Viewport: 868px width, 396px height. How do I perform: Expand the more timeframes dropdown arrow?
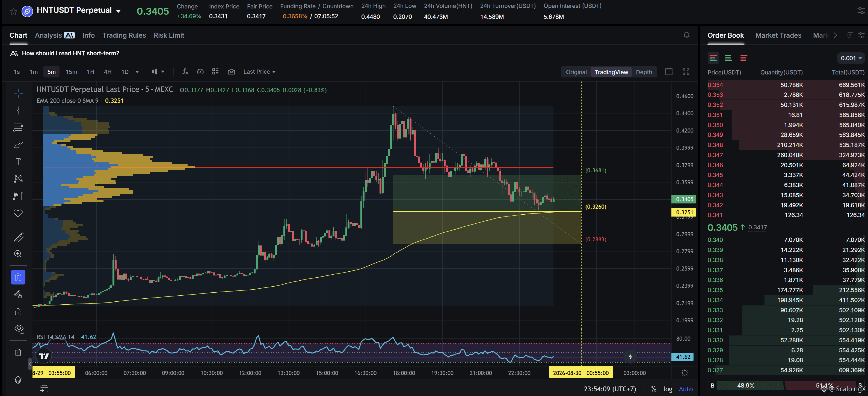tap(137, 72)
